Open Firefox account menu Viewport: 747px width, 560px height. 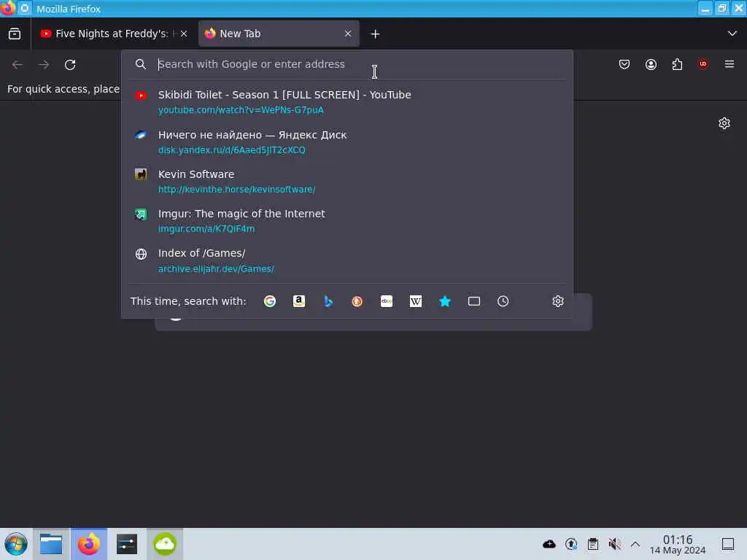click(651, 64)
